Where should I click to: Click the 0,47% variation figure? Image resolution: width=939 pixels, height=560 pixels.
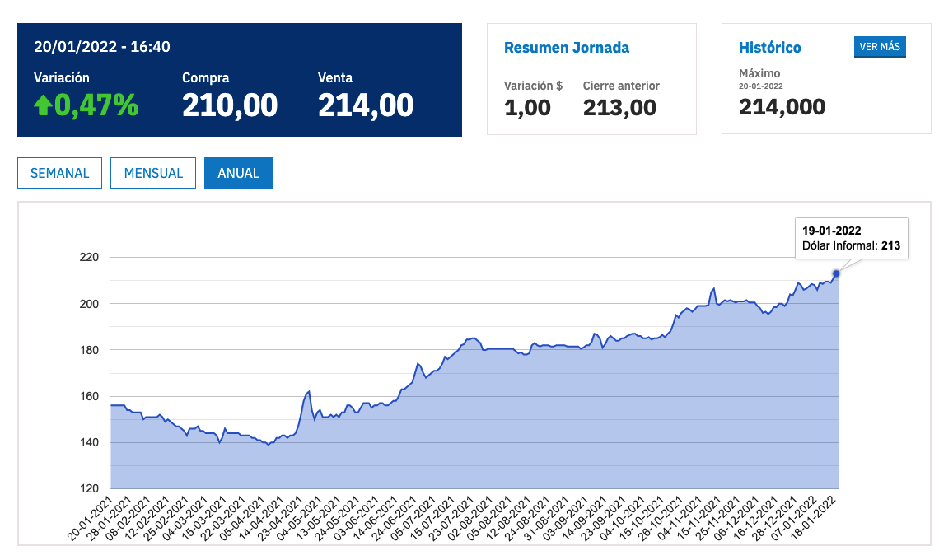point(96,105)
